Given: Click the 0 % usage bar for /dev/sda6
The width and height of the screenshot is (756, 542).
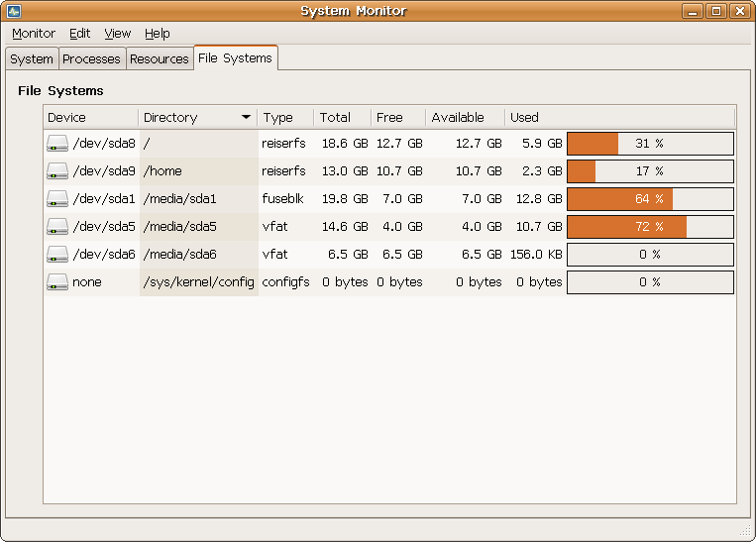Looking at the screenshot, I should point(650,255).
